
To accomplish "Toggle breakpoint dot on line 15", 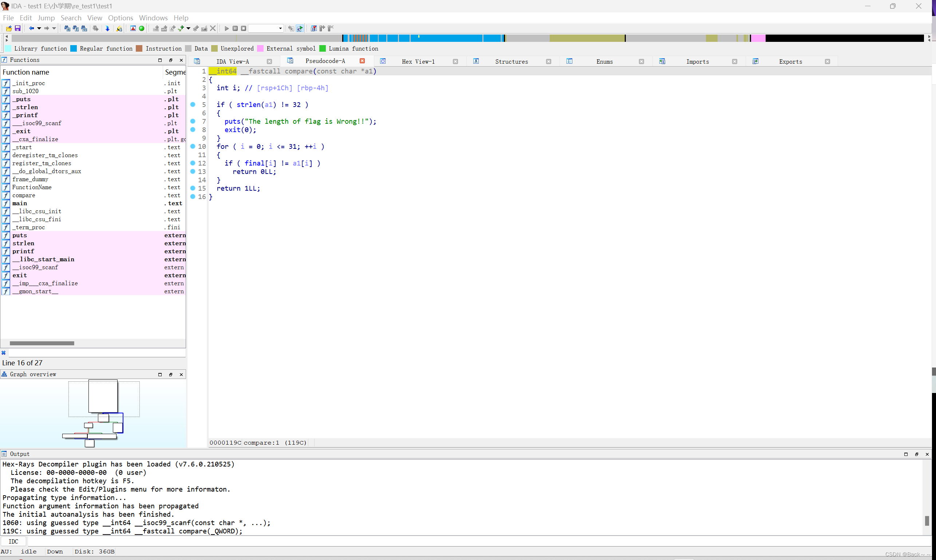I will tap(193, 188).
